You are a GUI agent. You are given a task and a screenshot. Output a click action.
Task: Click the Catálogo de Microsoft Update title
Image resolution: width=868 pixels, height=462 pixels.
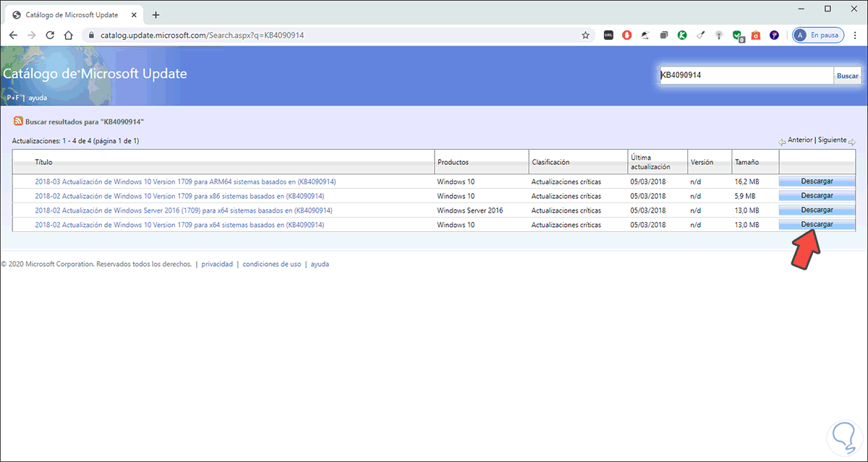(x=95, y=74)
